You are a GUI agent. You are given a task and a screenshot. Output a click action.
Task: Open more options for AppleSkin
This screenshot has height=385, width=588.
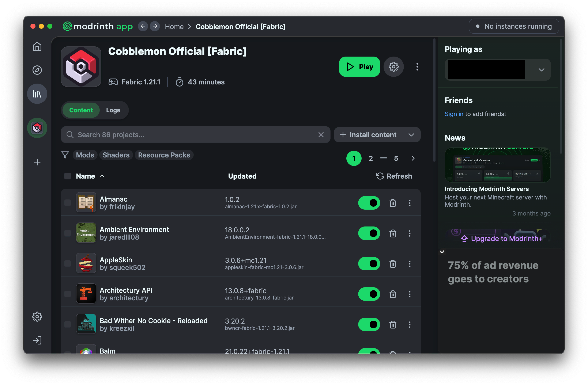pyautogui.click(x=410, y=264)
